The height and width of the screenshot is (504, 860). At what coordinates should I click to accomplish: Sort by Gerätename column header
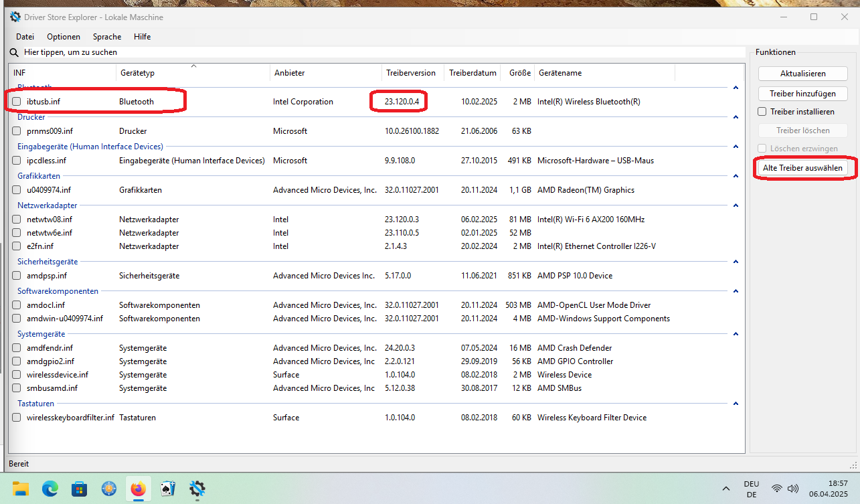[x=605, y=73]
